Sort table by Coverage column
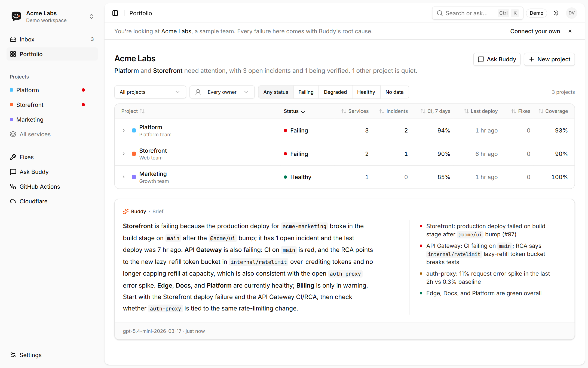Image resolution: width=588 pixels, height=368 pixels. tap(553, 111)
